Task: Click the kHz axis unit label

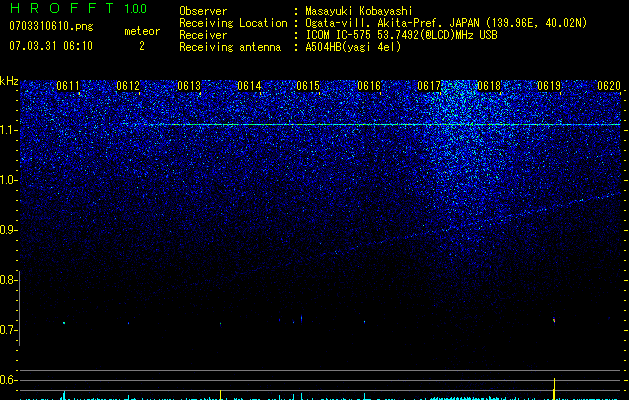Action: pyautogui.click(x=9, y=81)
